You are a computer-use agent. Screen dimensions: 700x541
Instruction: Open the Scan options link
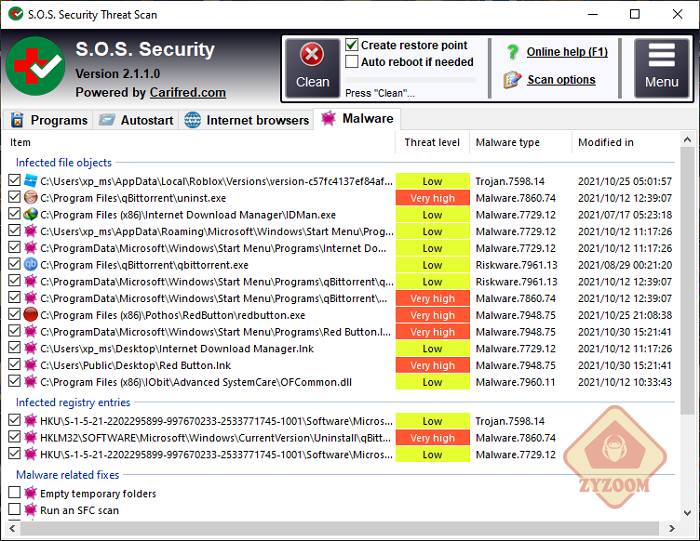pos(561,80)
